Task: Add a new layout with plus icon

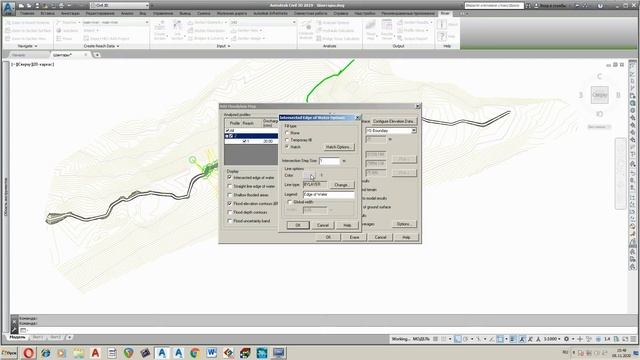Action: [x=69, y=338]
